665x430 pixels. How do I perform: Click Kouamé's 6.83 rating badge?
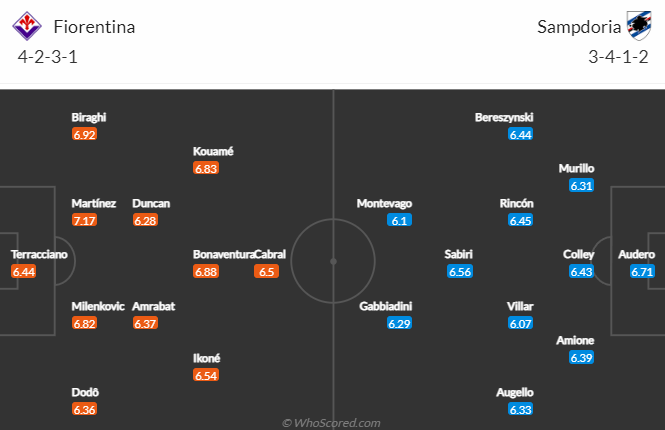[x=206, y=168]
